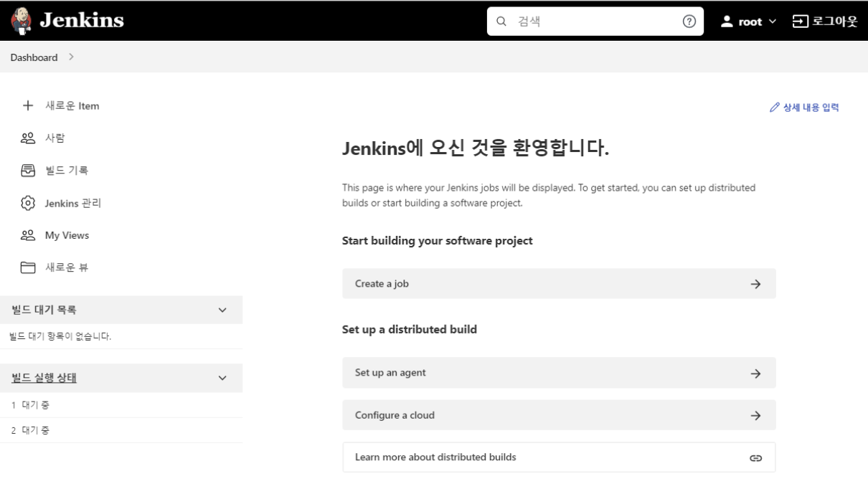Click the arrow icon on Set up an agent
This screenshot has height=489, width=868.
(755, 374)
